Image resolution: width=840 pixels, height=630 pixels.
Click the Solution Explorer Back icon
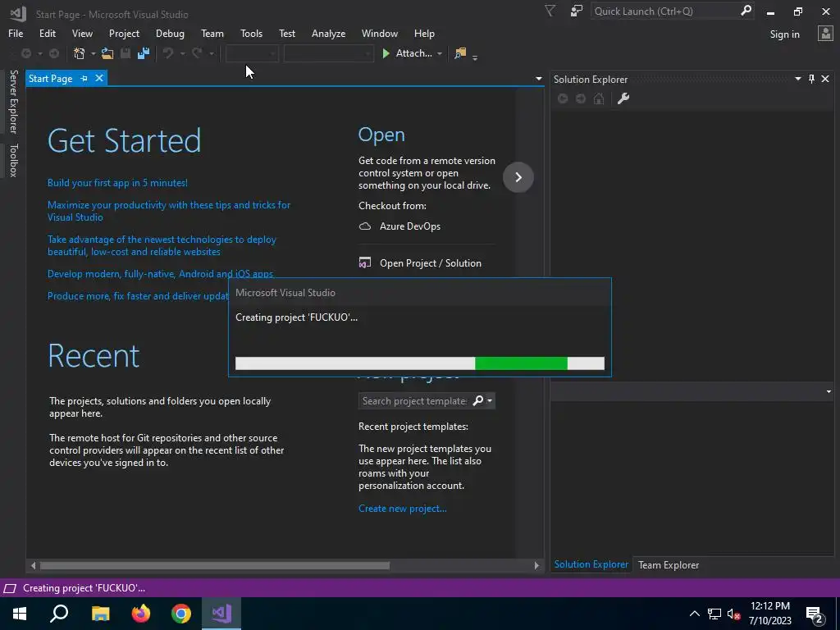[x=563, y=98]
